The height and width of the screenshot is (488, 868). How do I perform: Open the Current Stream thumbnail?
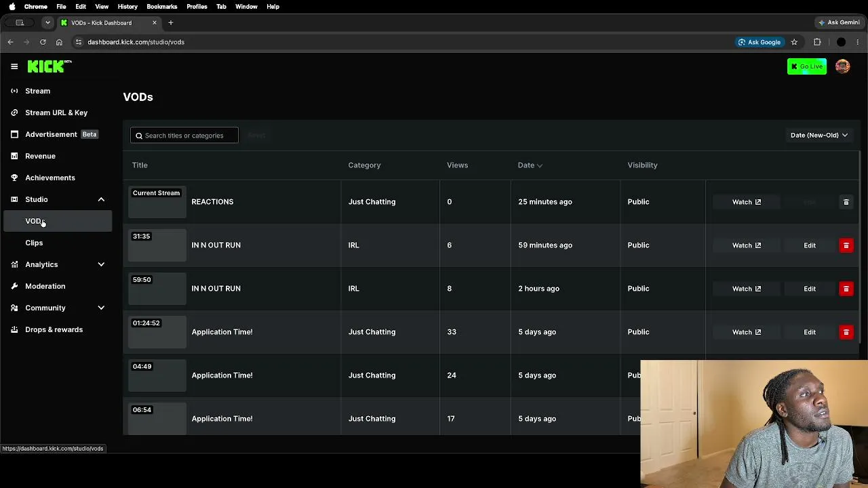click(157, 202)
